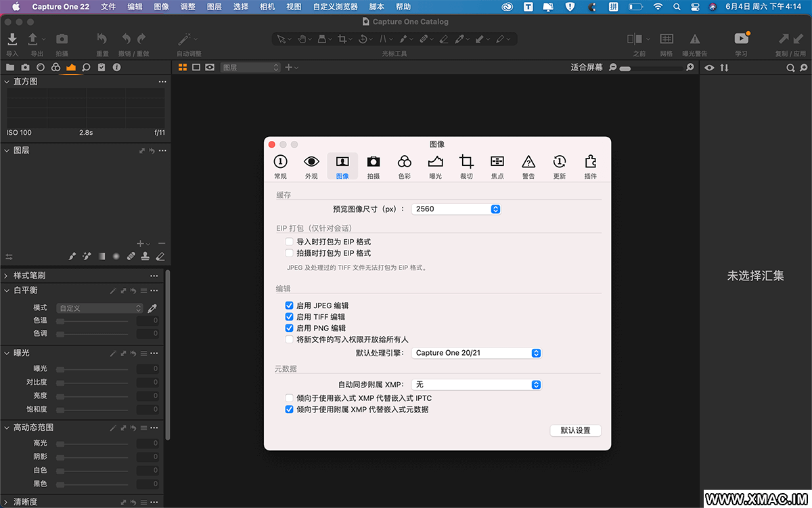Open the 相机 menu
The height and width of the screenshot is (508, 812).
click(x=267, y=7)
